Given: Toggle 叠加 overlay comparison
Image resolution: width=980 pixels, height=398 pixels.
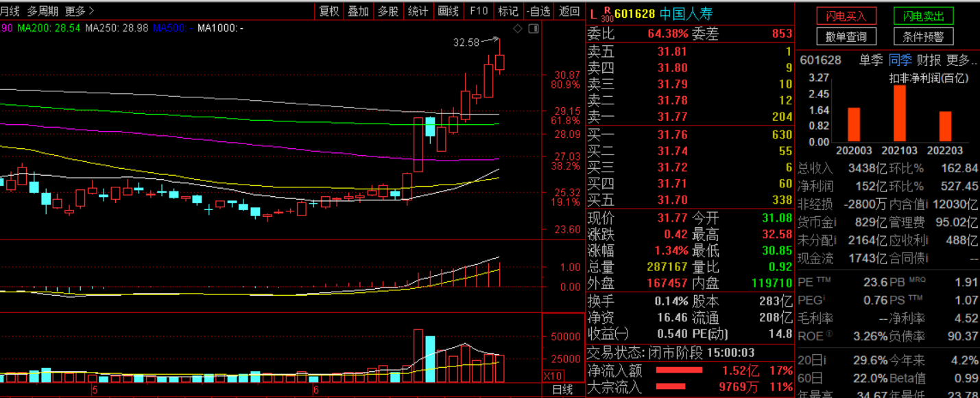Looking at the screenshot, I should tap(358, 11).
